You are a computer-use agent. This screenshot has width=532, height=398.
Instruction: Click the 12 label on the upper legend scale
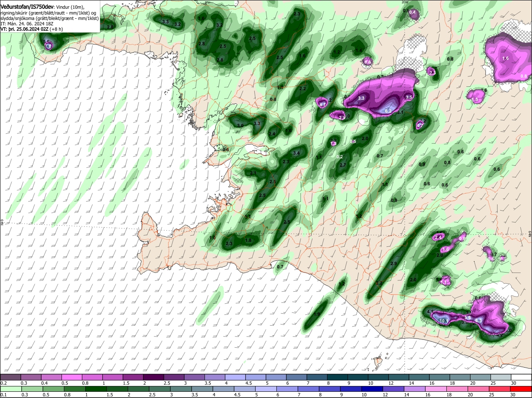(x=390, y=383)
